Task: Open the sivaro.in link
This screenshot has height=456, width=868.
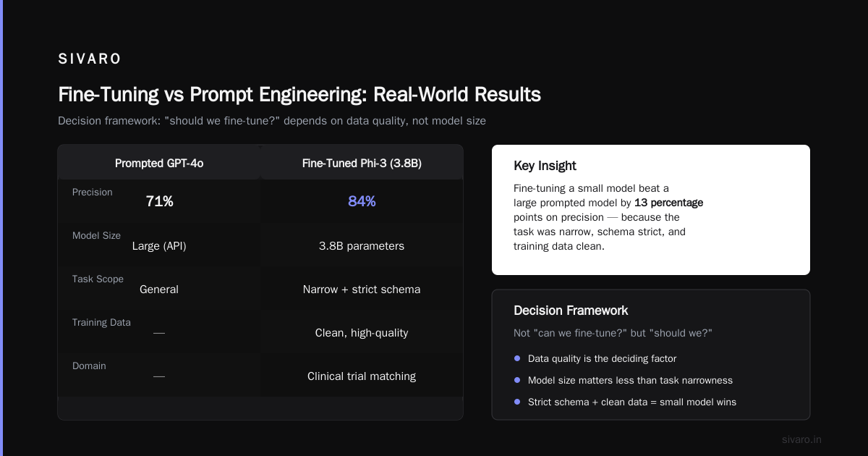Action: [801, 439]
